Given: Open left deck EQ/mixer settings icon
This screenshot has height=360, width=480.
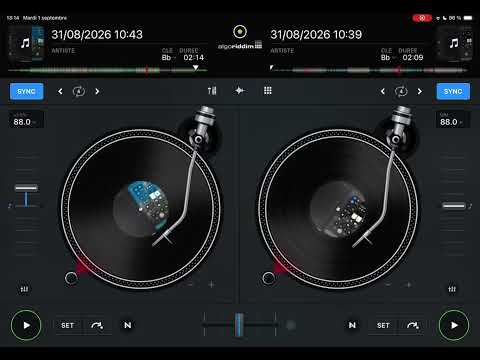Looking at the screenshot, I should pos(24,289).
